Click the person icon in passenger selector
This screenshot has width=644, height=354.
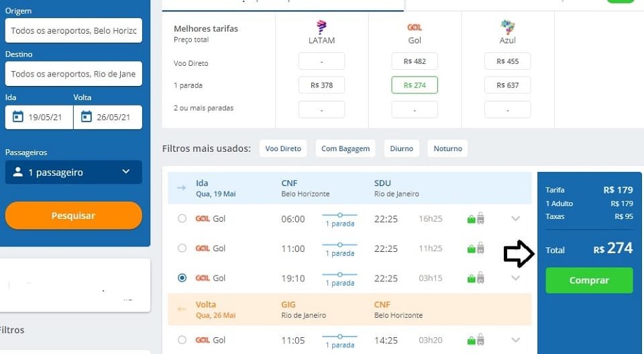click(17, 172)
